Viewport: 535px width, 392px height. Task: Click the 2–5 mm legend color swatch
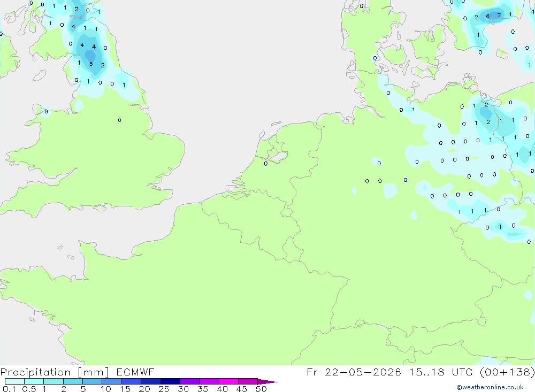(73, 381)
